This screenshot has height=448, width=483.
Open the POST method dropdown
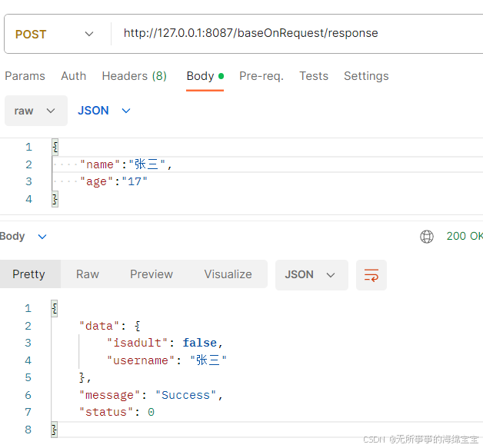click(54, 34)
